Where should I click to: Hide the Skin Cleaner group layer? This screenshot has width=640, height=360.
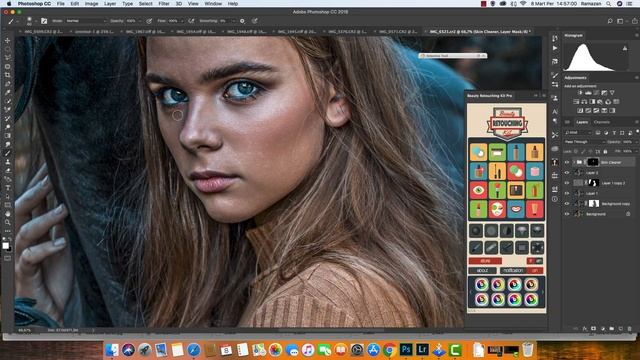point(567,162)
